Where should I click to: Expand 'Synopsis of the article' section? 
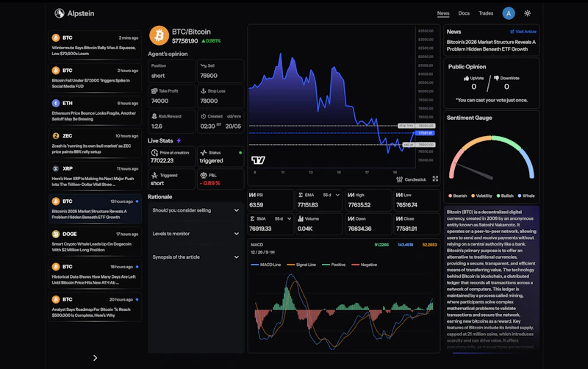[x=196, y=257]
